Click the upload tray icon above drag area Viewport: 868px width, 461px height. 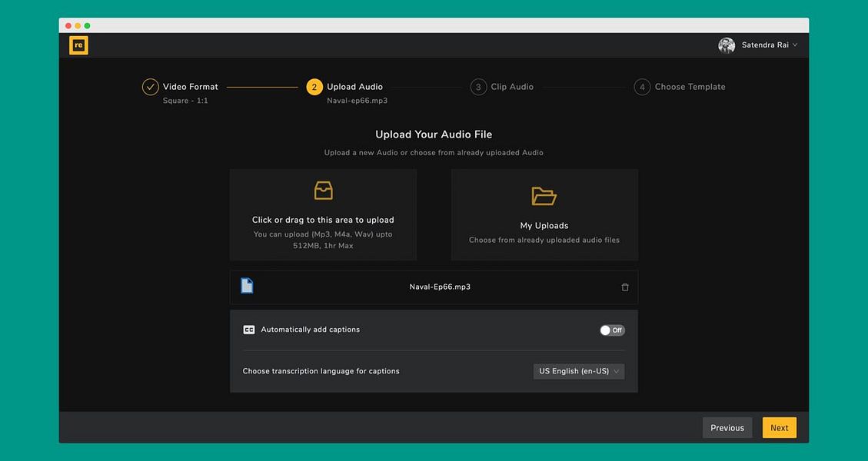click(x=322, y=190)
